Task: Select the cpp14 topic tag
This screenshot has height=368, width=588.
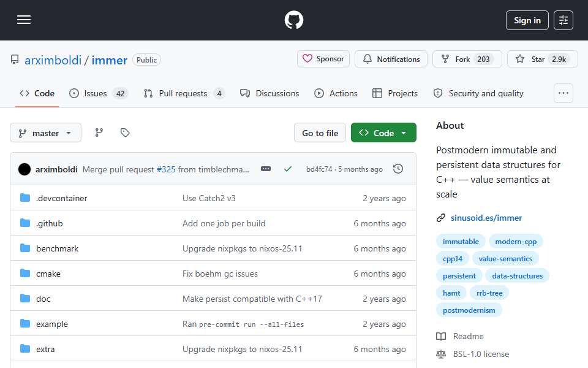Action: (452, 259)
